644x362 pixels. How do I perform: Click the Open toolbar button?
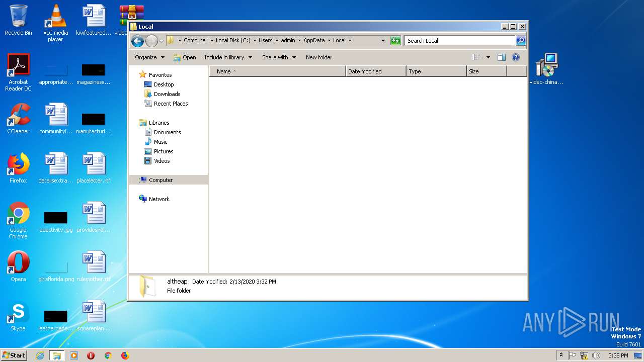click(x=184, y=57)
